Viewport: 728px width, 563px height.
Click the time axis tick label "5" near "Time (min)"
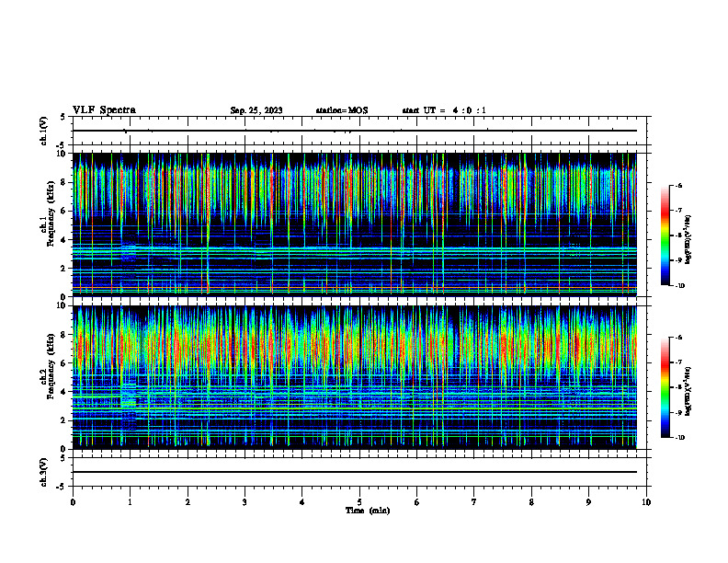coord(359,502)
